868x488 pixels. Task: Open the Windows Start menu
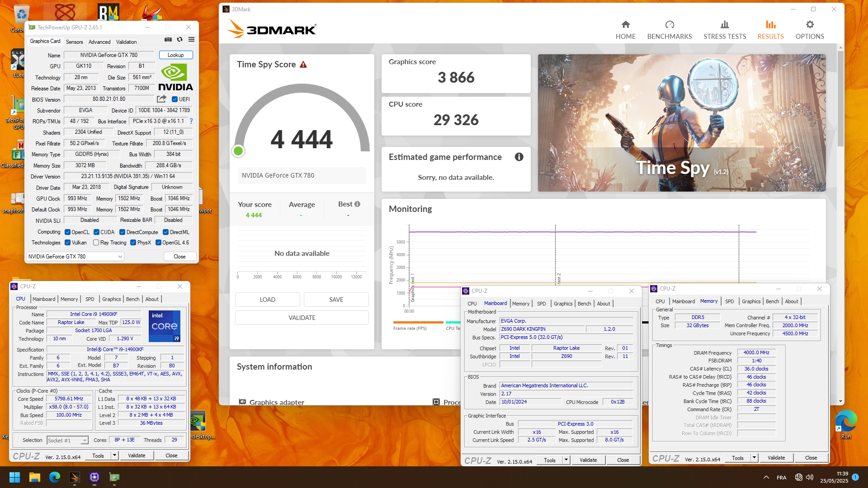pos(14,477)
